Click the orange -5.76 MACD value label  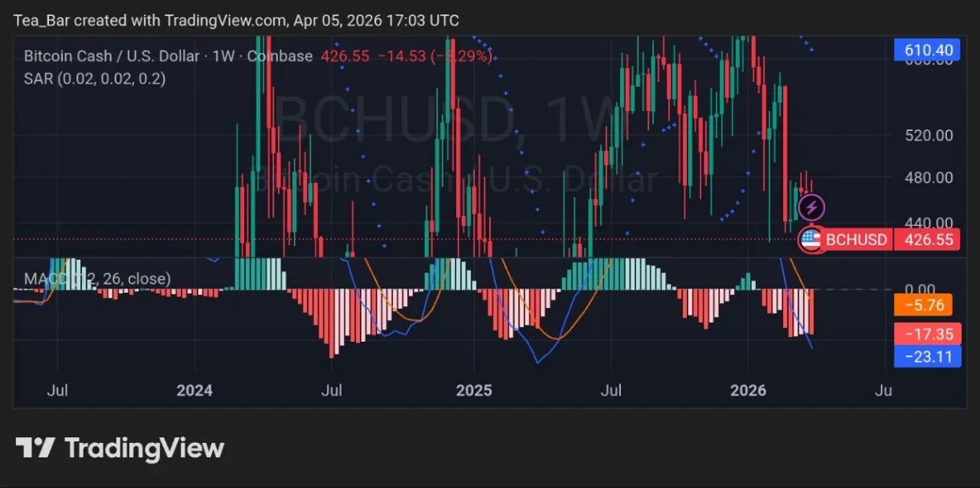click(928, 305)
